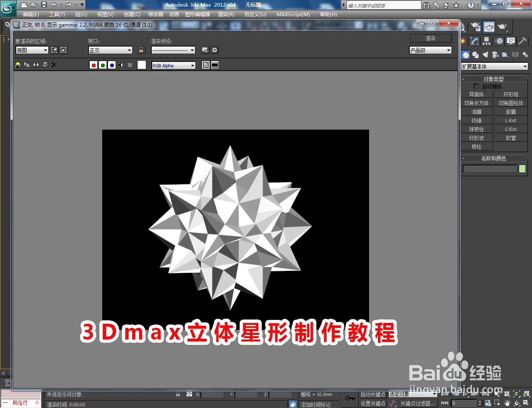Click the 渲染 render button
The width and height of the screenshot is (532, 408).
pyautogui.click(x=431, y=38)
